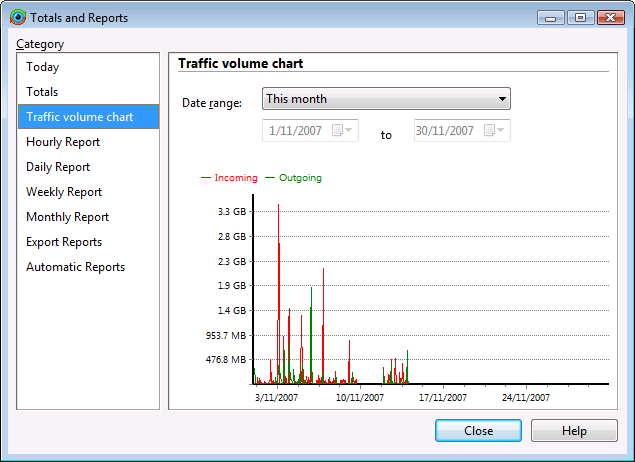The width and height of the screenshot is (635, 462).
Task: Go to Automatic Reports
Action: pos(88,267)
